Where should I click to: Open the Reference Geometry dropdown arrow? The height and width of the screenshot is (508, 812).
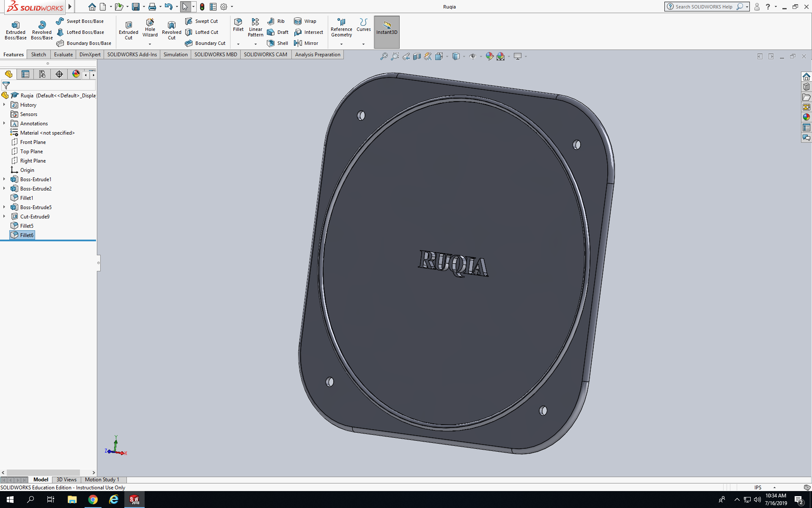pyautogui.click(x=341, y=44)
